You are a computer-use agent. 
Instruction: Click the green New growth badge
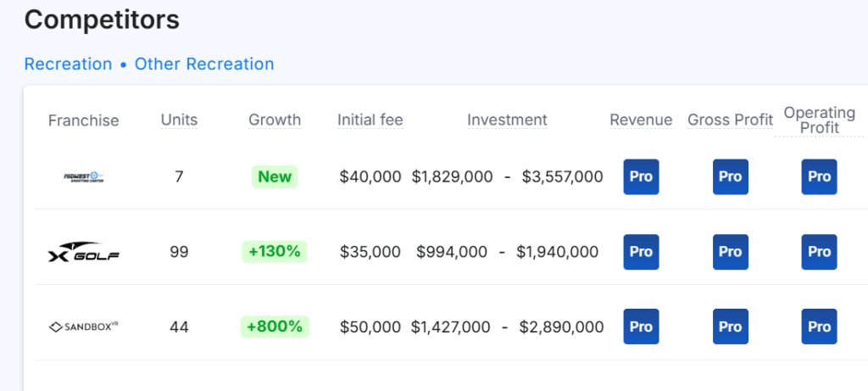point(275,177)
